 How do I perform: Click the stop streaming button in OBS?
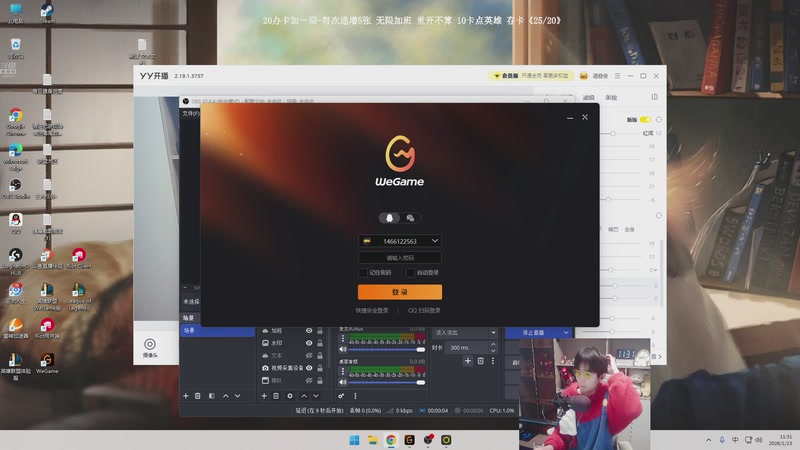point(533,333)
